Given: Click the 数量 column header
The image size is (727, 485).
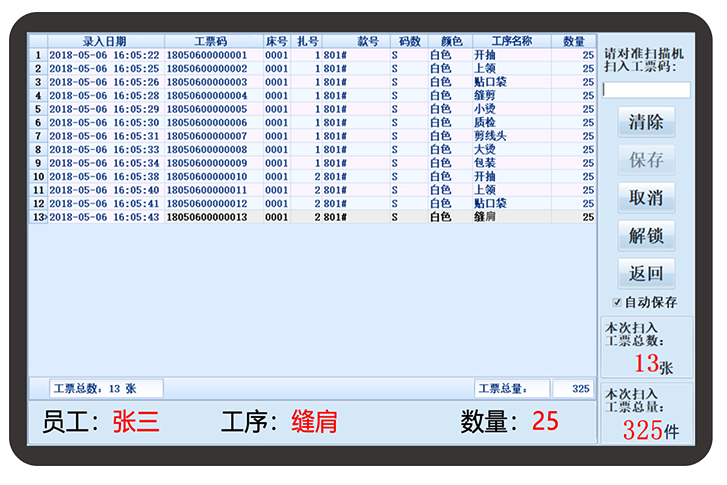Looking at the screenshot, I should (x=574, y=41).
